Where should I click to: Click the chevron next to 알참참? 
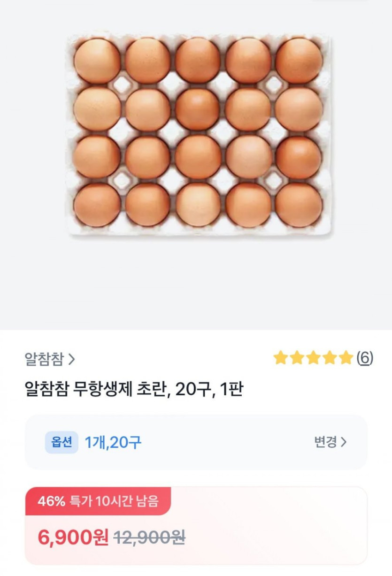pos(72,360)
